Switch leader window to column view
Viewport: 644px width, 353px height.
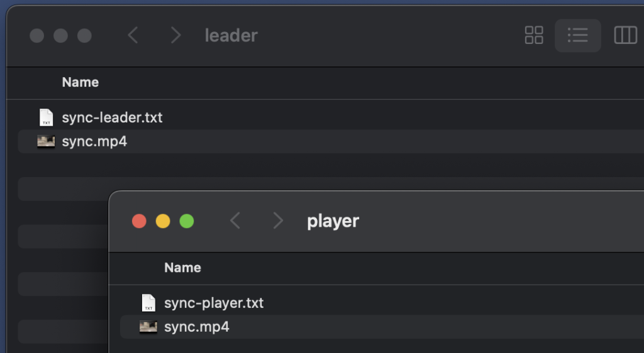coord(625,35)
